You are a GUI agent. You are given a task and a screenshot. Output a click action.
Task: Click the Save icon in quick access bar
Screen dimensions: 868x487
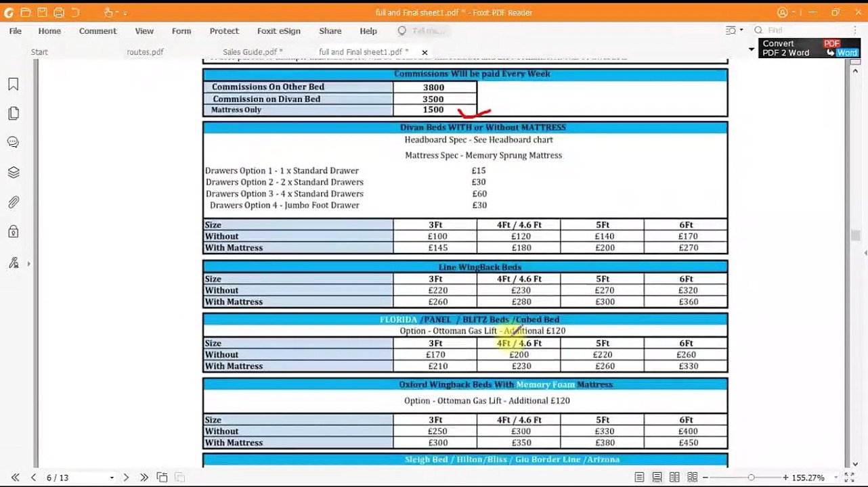tap(42, 12)
